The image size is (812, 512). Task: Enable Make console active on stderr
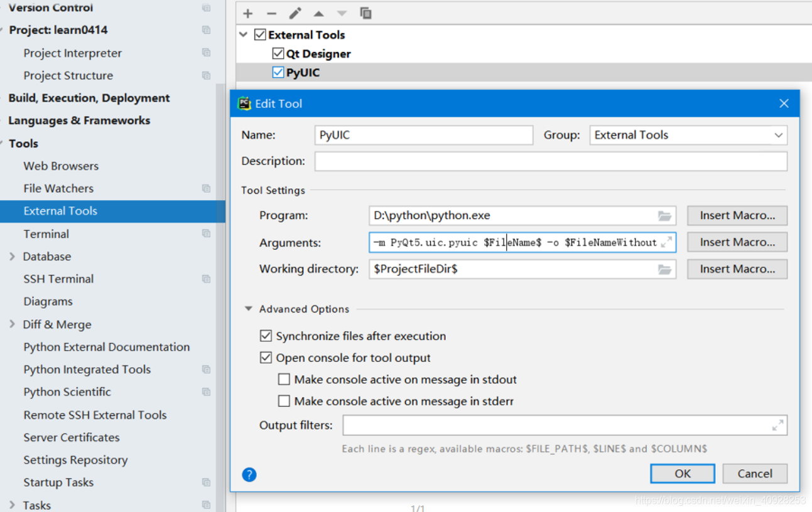click(x=284, y=401)
